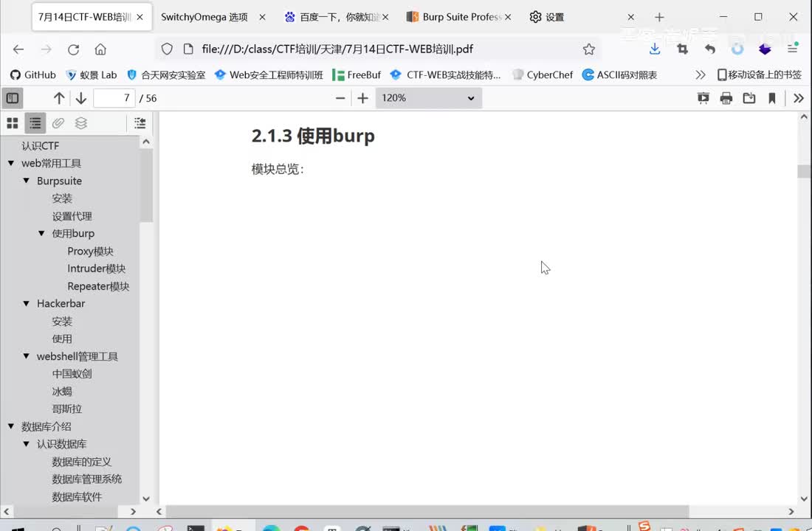Collapse the Burpsuite outline node
The height and width of the screenshot is (531, 812).
coord(27,181)
